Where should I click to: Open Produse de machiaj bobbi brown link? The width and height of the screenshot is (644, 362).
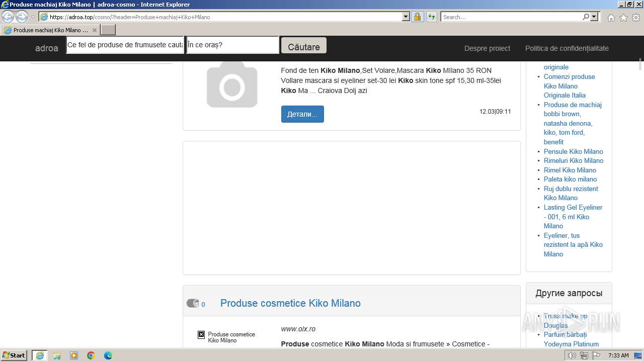coord(573,123)
